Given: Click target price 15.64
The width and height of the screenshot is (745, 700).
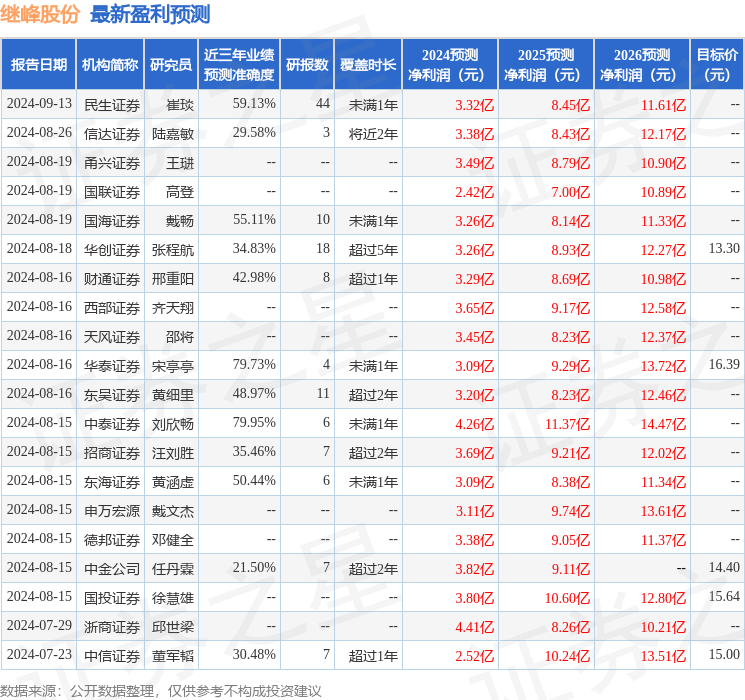Looking at the screenshot, I should click(724, 596).
